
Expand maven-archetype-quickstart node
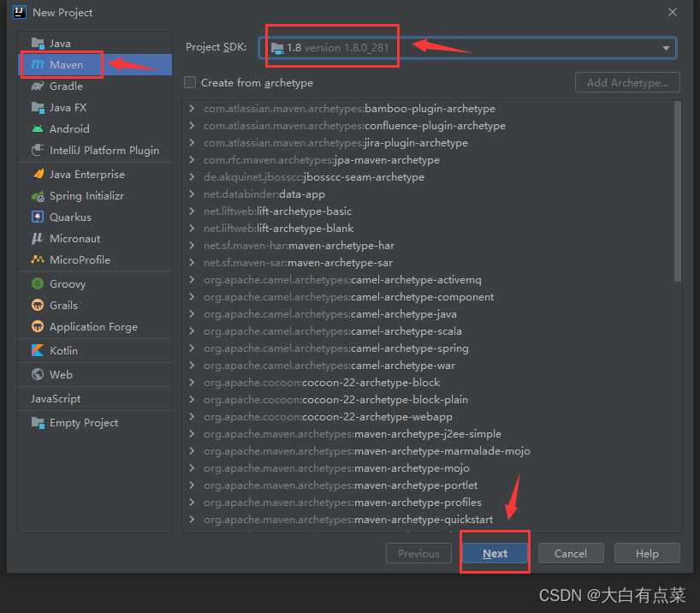click(x=192, y=519)
